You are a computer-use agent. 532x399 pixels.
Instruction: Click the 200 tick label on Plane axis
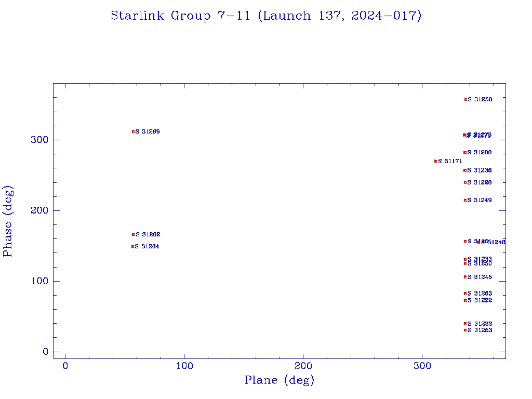303,366
